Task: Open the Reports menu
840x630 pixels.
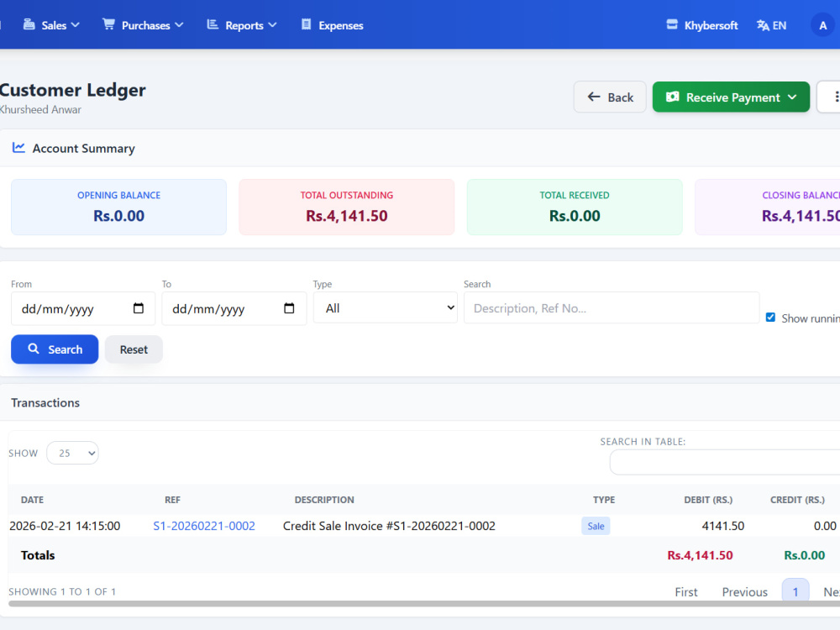Action: [242, 25]
